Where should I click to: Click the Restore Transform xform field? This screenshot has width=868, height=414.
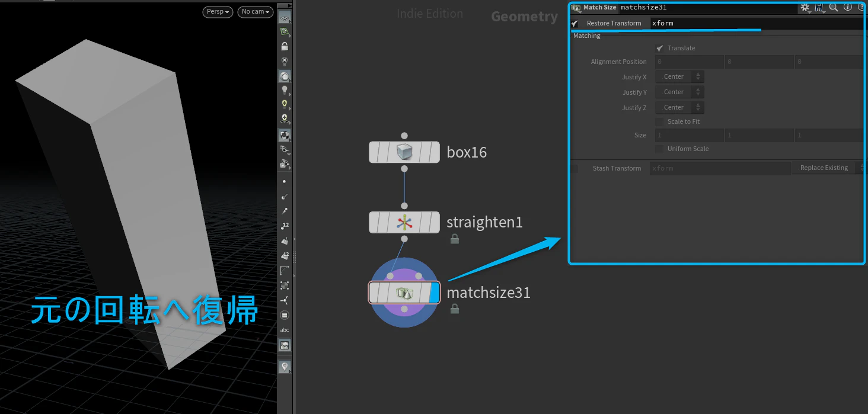(758, 23)
